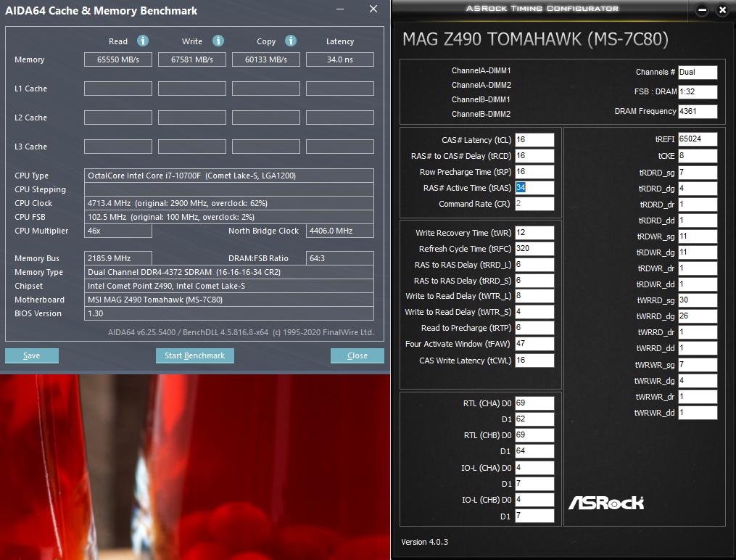Screen dimensions: 736x560
Task: Click the Write info icon
Action: point(218,41)
